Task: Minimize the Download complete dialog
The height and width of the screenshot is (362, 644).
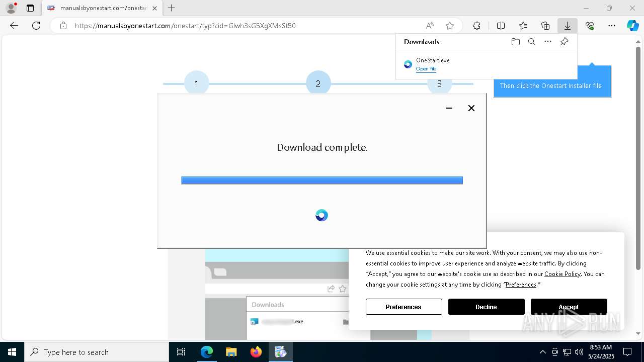Action: (449, 108)
